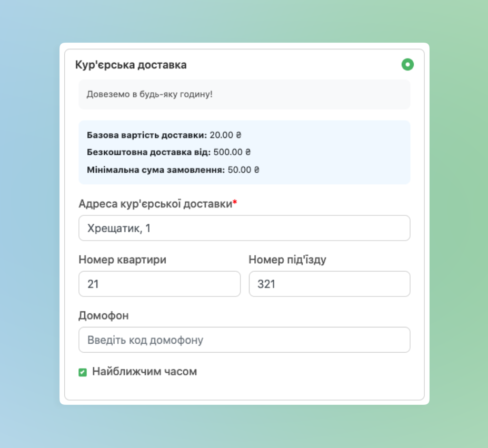Focus the address field containing Хрещатик, 1
The height and width of the screenshot is (448, 488).
tap(244, 228)
